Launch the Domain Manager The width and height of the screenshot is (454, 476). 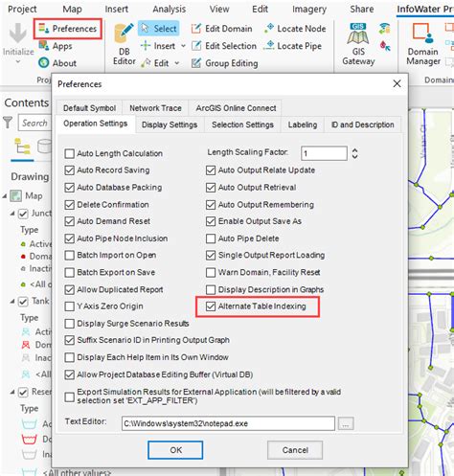(x=423, y=44)
